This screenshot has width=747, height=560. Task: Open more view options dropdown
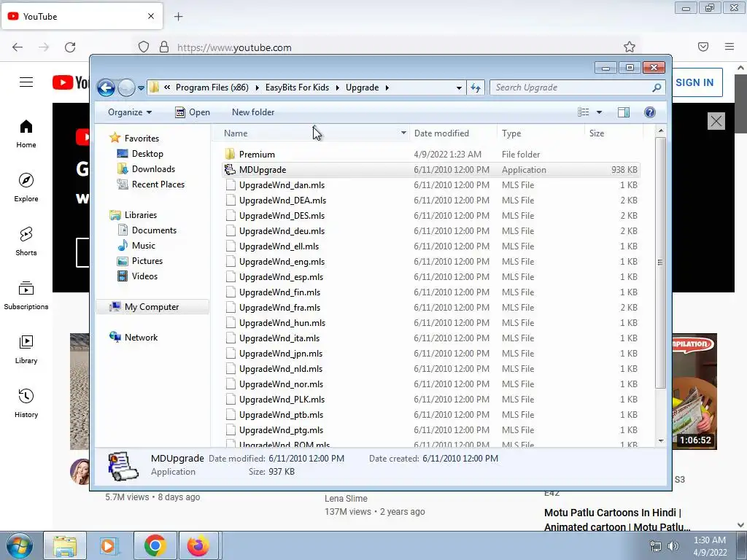pyautogui.click(x=600, y=112)
